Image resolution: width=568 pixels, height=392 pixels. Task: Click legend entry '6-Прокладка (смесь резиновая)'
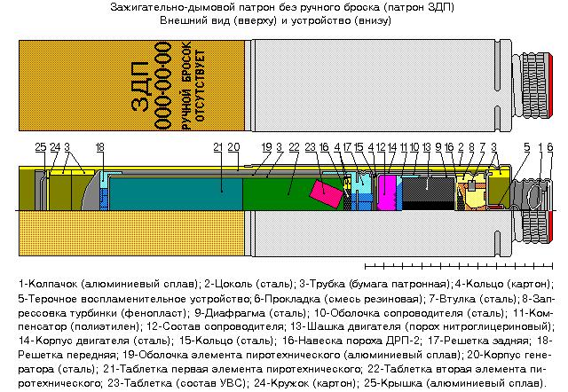point(338,299)
